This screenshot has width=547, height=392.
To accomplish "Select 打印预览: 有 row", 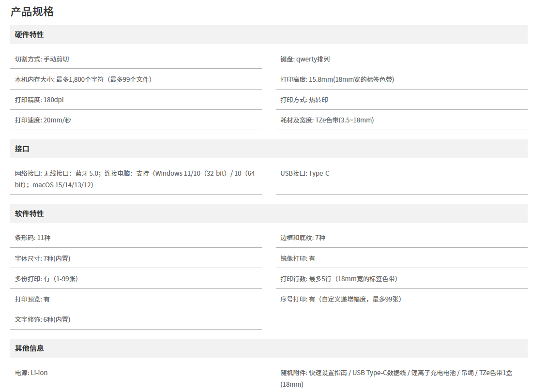I will tap(136, 299).
